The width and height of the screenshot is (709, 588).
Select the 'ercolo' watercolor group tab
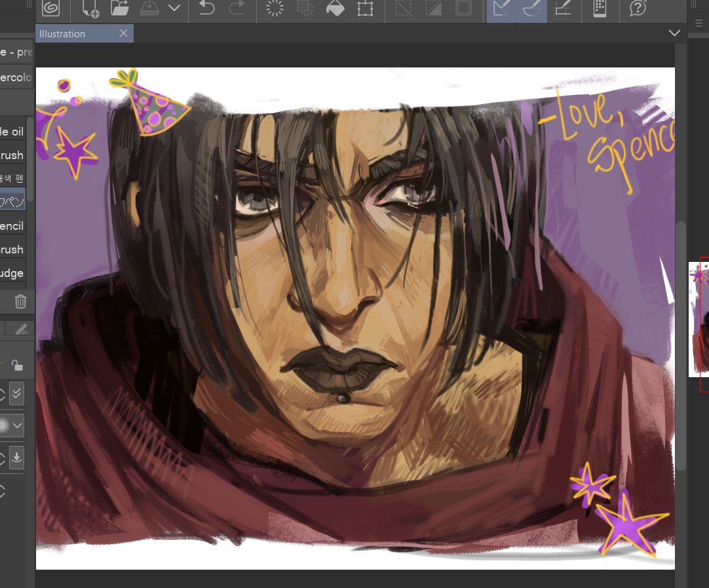(x=16, y=77)
